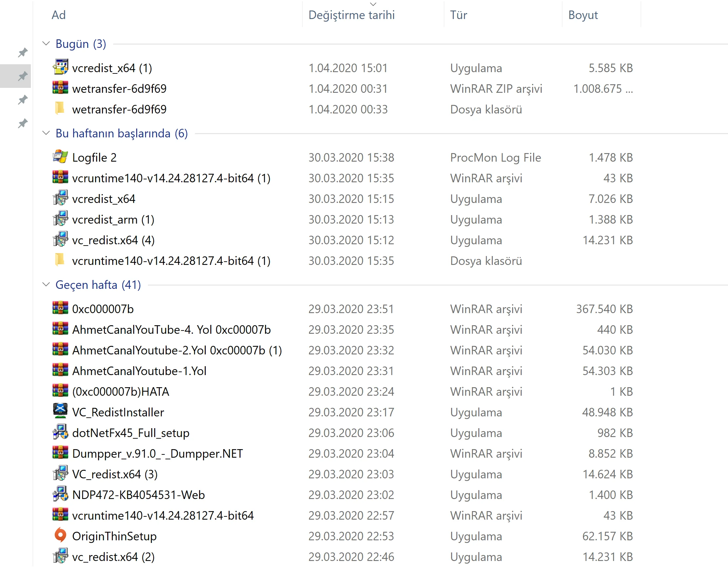Click the OriginThinSetup Origin icon

(x=60, y=535)
